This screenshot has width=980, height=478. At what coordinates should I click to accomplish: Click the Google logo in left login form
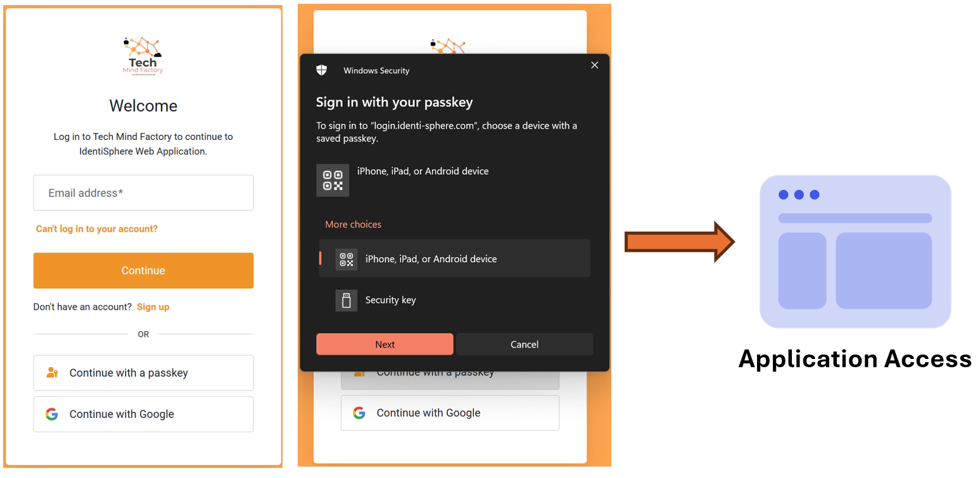click(x=52, y=414)
